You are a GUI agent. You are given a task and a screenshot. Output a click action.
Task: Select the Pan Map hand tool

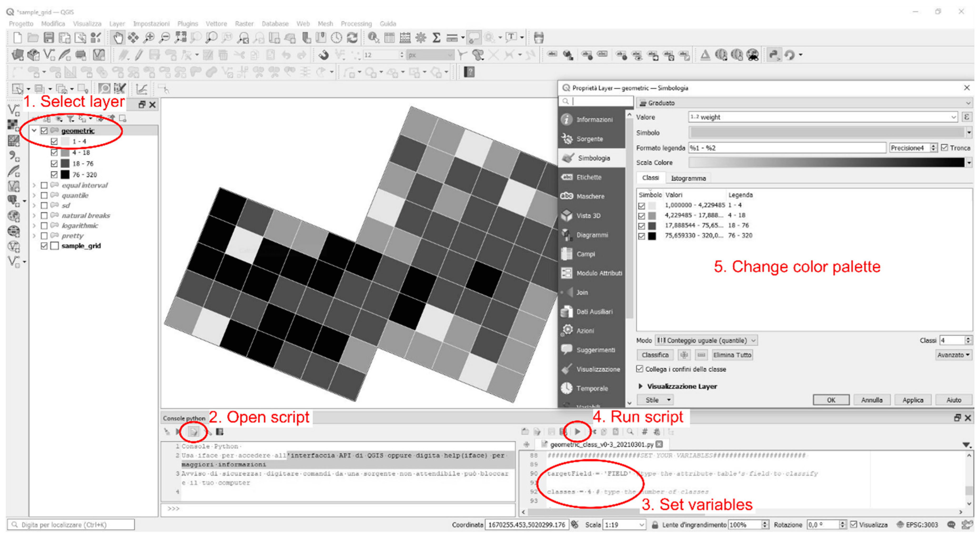click(x=118, y=38)
